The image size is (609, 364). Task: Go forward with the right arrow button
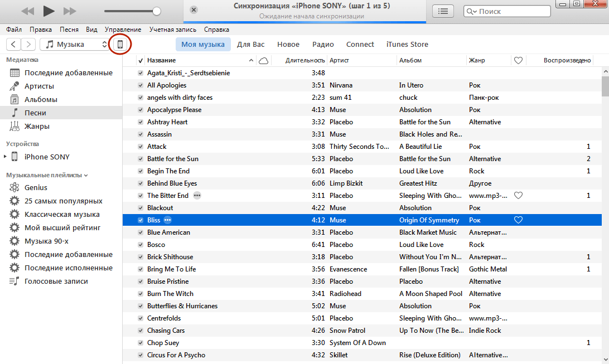28,44
